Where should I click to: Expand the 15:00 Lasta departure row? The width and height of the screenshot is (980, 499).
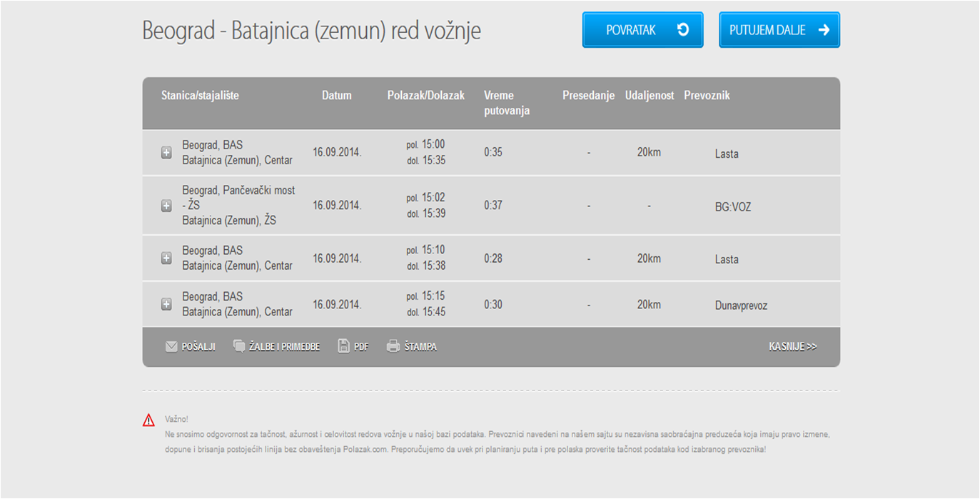click(x=166, y=153)
